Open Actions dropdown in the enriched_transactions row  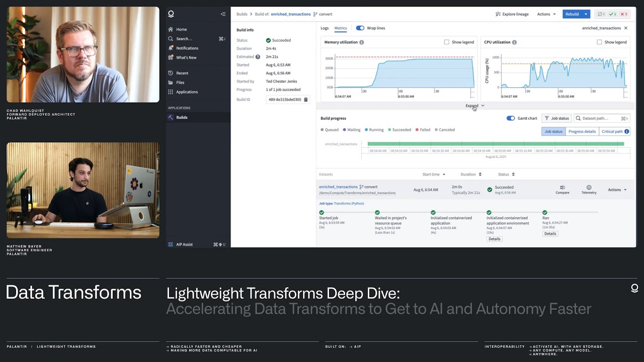[x=617, y=190]
